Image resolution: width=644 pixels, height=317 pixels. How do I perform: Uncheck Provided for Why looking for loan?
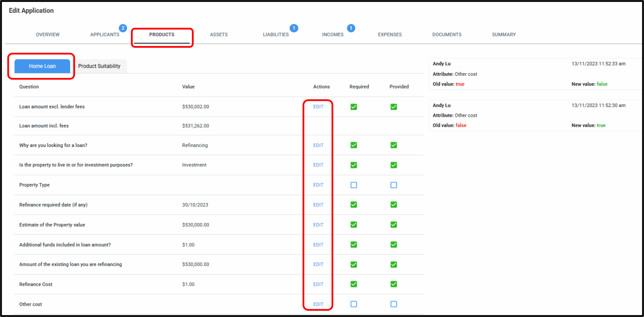(393, 145)
